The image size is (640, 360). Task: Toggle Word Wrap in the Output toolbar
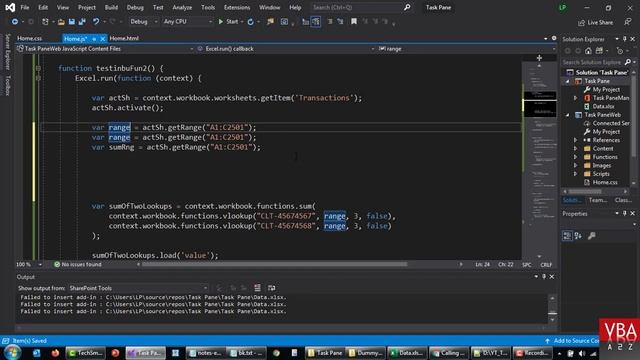point(271,288)
